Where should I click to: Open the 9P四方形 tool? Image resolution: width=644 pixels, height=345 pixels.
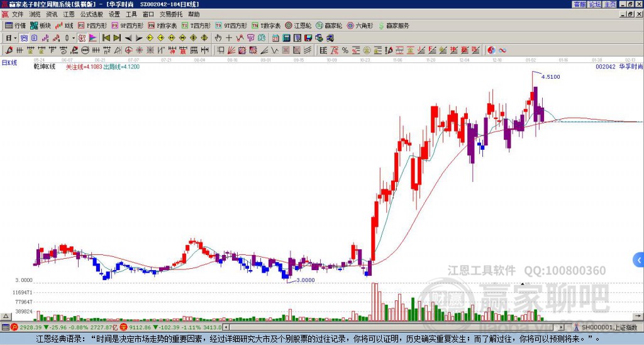[x=127, y=25]
